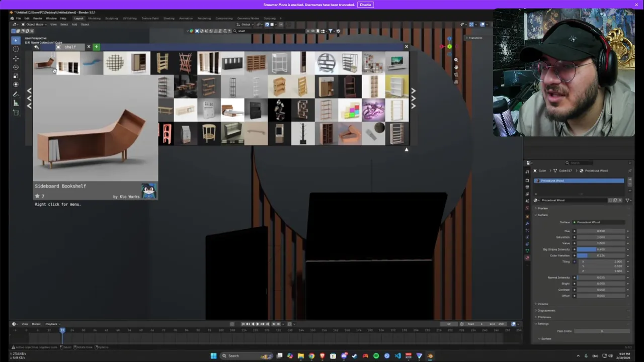Select the Procedural Wood material slot
Image resolution: width=644 pixels, height=362 pixels.
580,180
